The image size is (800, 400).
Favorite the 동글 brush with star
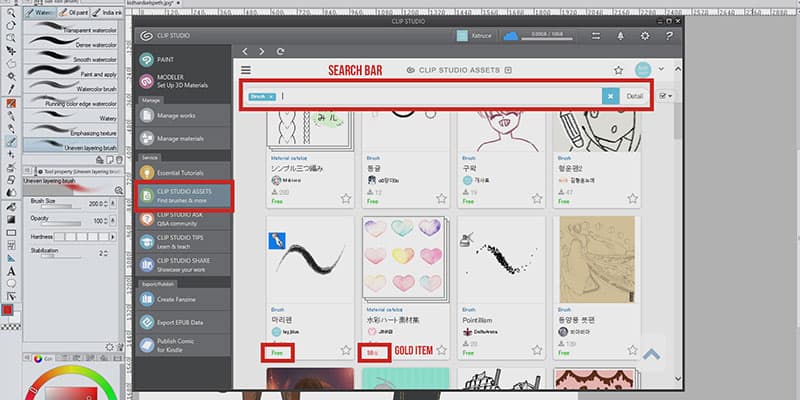point(441,198)
